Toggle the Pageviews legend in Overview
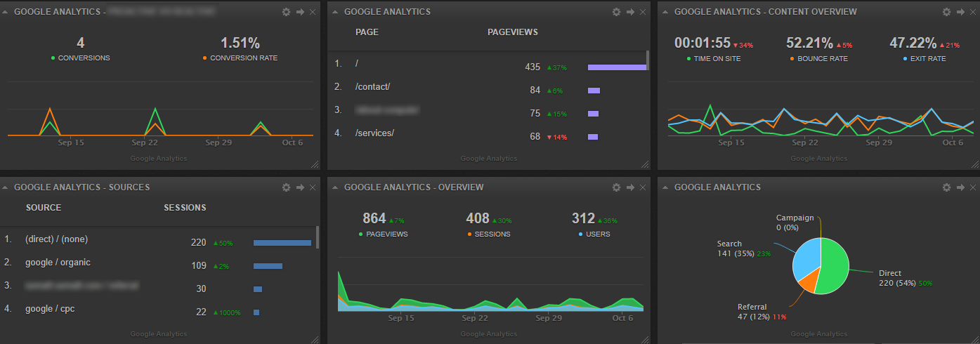The image size is (980, 344). tap(384, 234)
